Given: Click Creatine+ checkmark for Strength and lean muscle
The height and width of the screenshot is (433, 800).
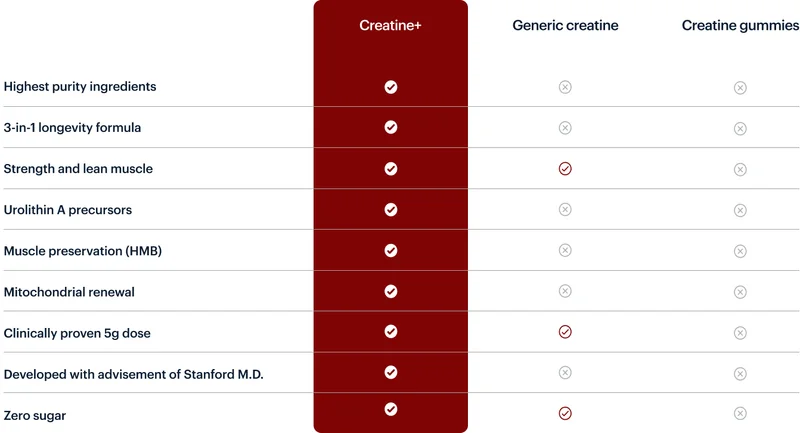Looking at the screenshot, I should tap(391, 169).
